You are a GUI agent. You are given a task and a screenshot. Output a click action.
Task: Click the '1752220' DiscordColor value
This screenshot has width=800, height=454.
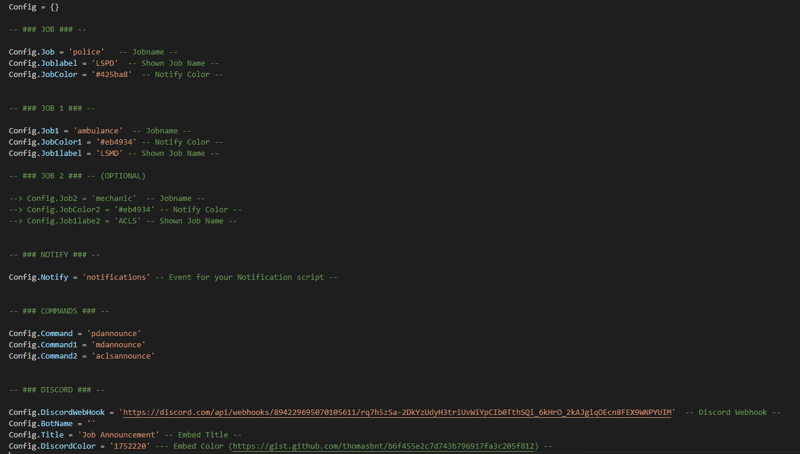(x=130, y=446)
